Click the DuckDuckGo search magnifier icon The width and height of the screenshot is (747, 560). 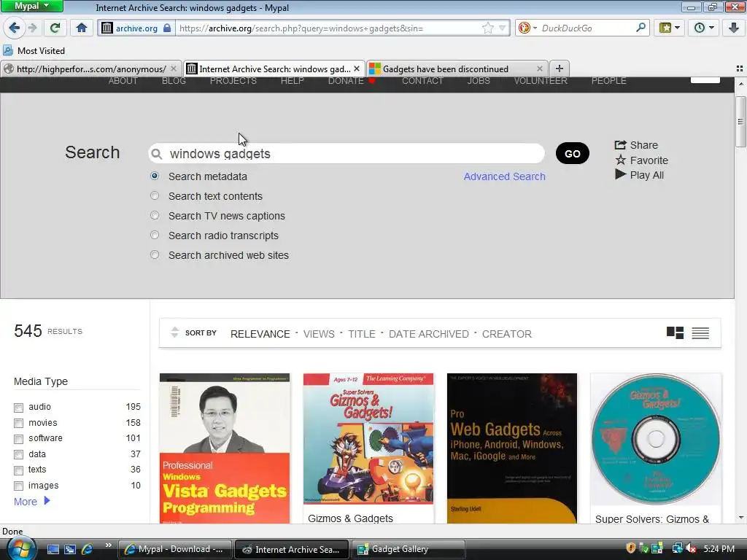[x=640, y=28]
